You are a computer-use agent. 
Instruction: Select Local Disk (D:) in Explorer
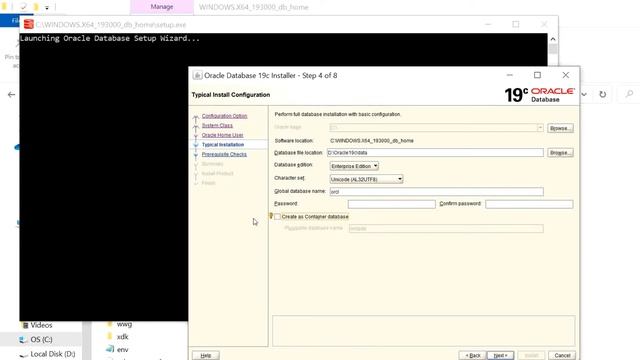coord(53,354)
